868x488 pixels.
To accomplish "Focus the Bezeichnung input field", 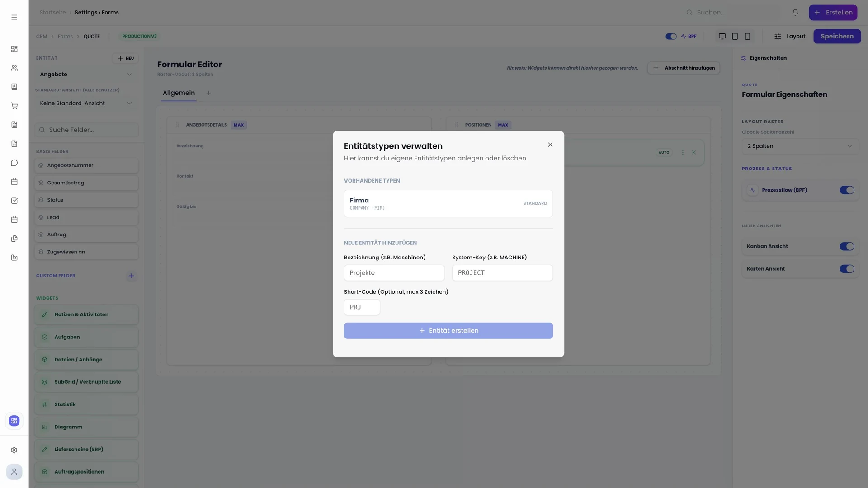I will pyautogui.click(x=394, y=273).
